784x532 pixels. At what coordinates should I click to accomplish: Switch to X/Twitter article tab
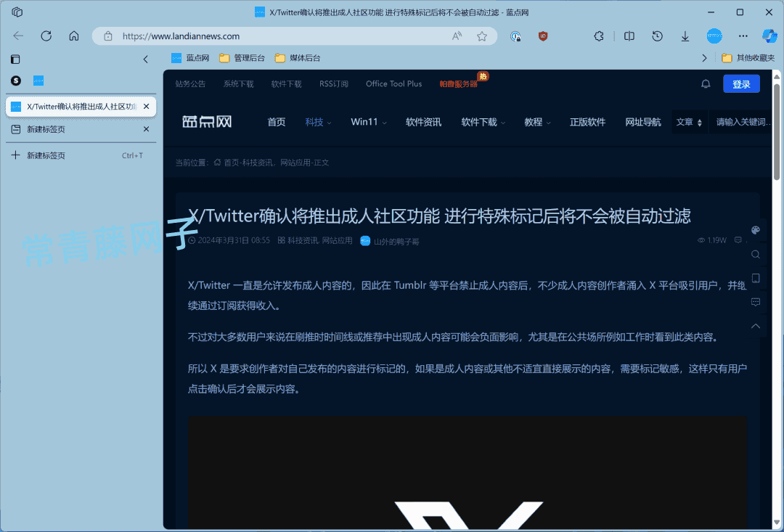(x=81, y=107)
